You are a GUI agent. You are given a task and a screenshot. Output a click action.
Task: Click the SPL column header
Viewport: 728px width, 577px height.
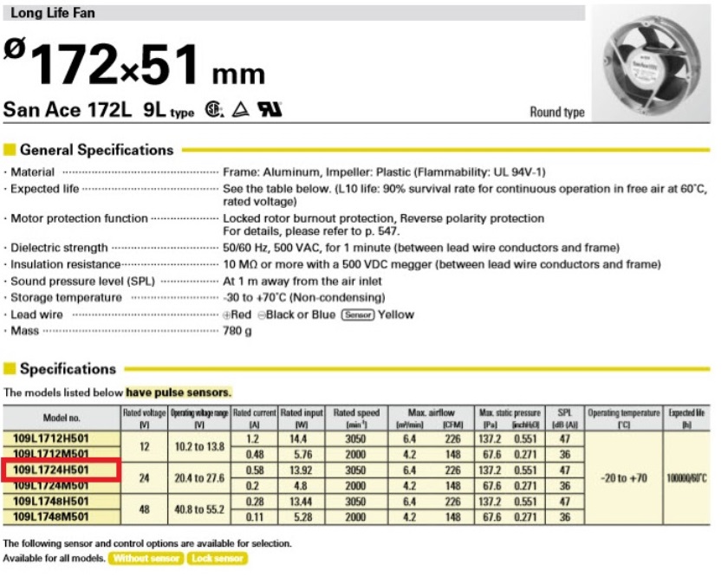[564, 418]
